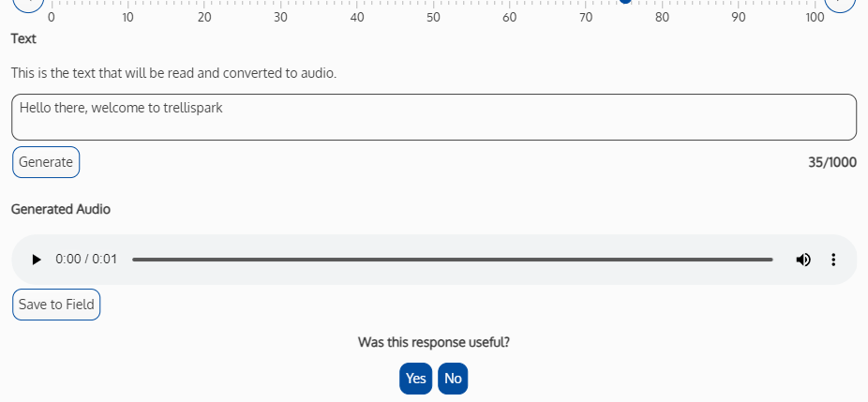Answer Yes to response useful question

pos(416,379)
